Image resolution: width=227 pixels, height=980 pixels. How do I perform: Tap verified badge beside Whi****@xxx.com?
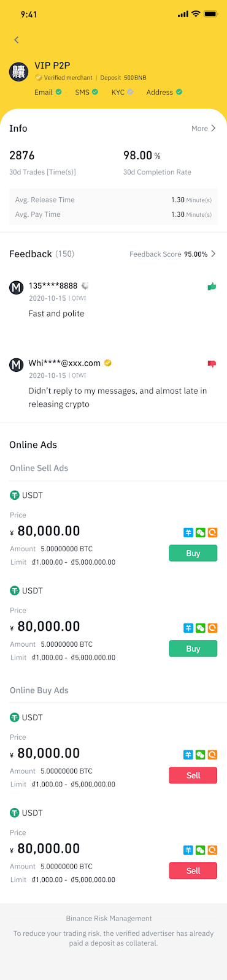pos(107,363)
